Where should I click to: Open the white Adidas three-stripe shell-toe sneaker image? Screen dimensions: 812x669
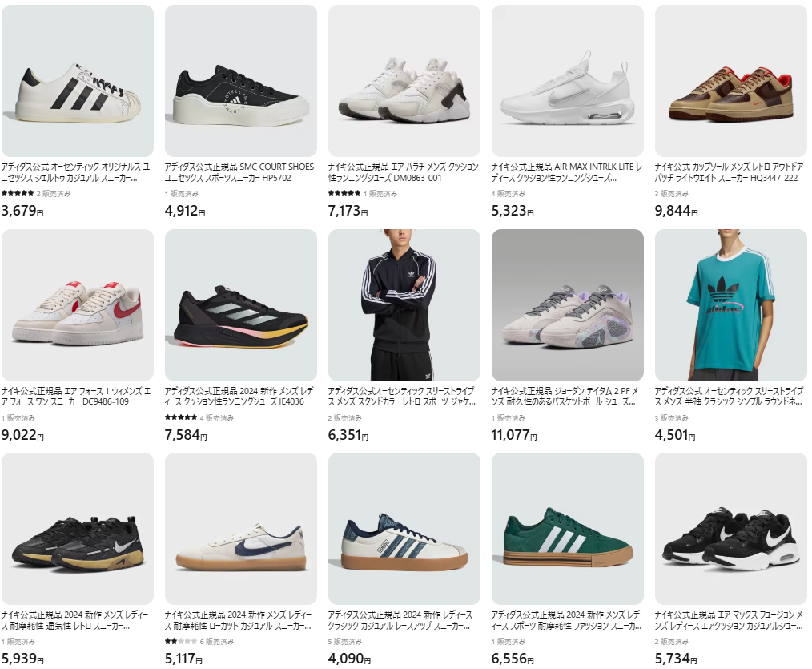78,81
